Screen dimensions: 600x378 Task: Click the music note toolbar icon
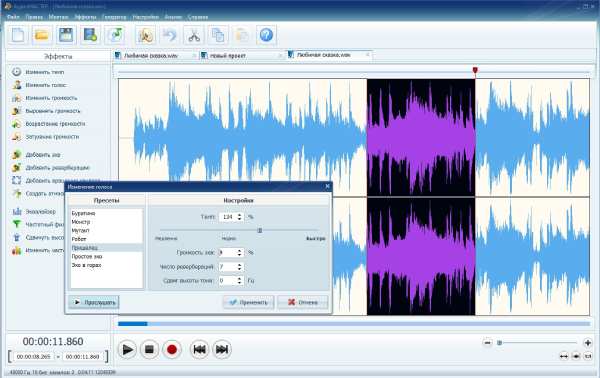115,35
